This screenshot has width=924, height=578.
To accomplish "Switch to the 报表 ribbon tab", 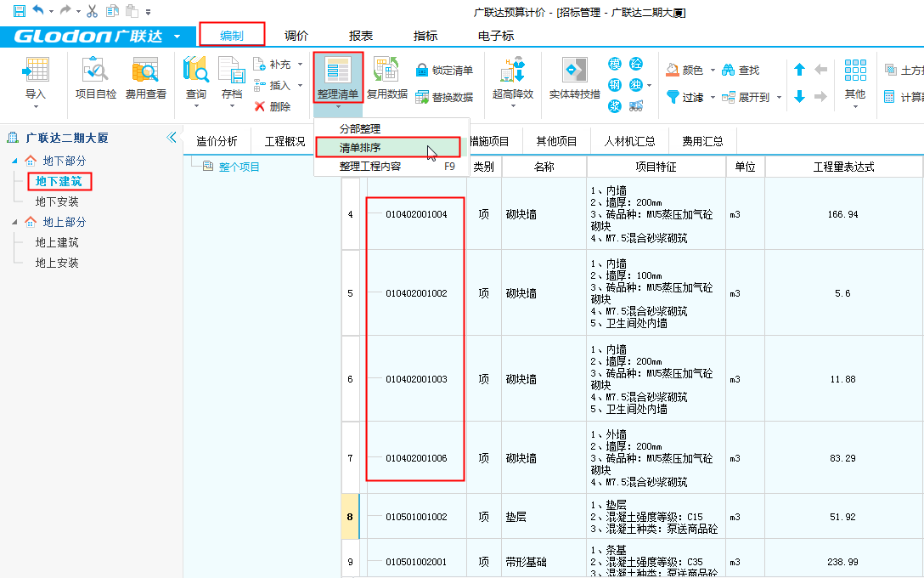I will 361,36.
